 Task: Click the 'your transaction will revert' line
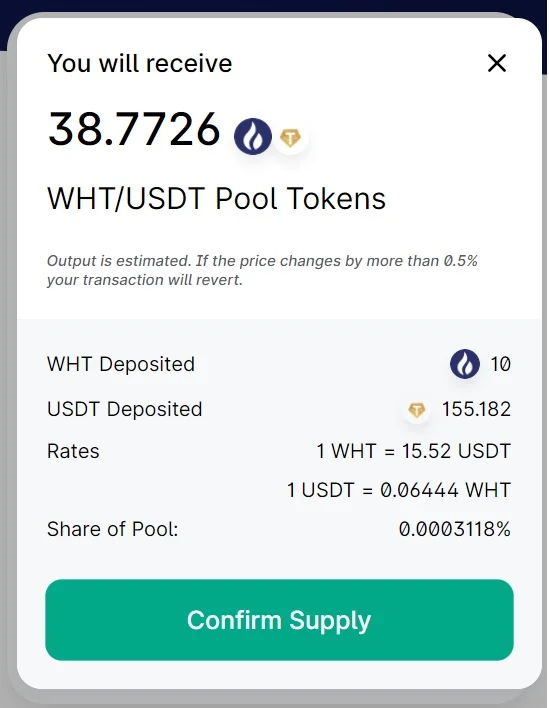pyautogui.click(x=144, y=280)
